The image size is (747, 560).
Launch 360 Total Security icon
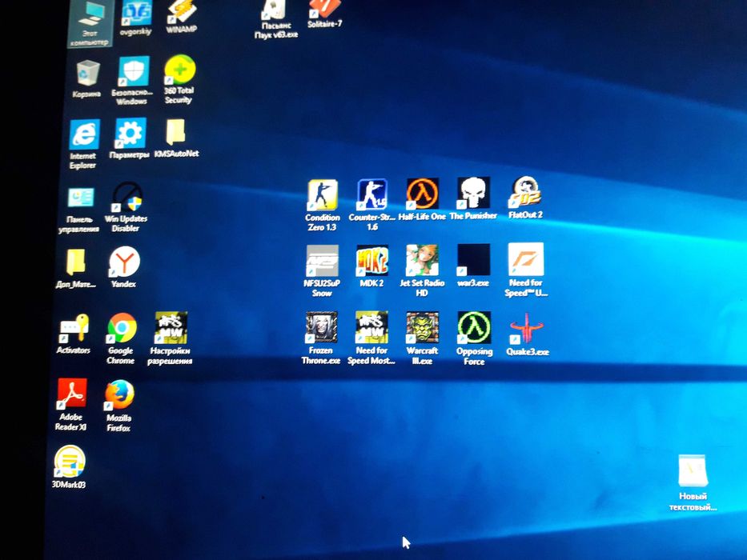pyautogui.click(x=179, y=70)
